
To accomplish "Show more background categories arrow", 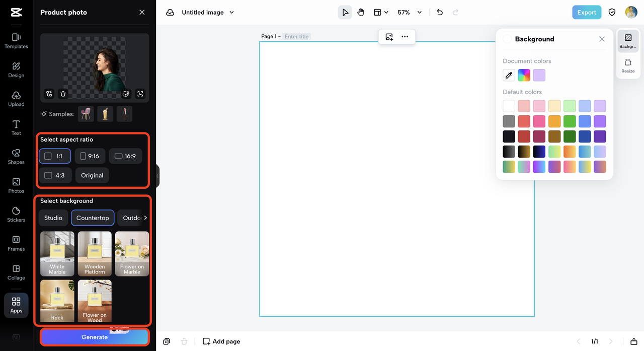I will (x=145, y=218).
